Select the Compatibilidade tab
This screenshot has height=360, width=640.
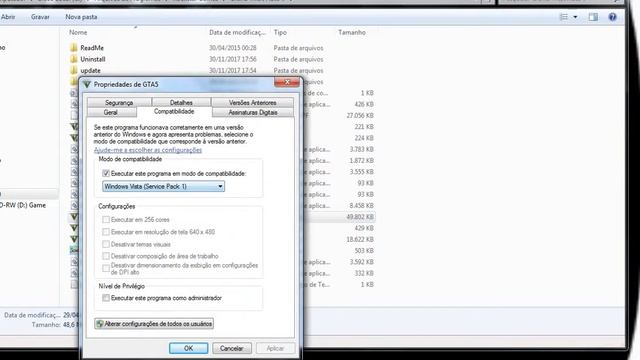[x=174, y=111]
